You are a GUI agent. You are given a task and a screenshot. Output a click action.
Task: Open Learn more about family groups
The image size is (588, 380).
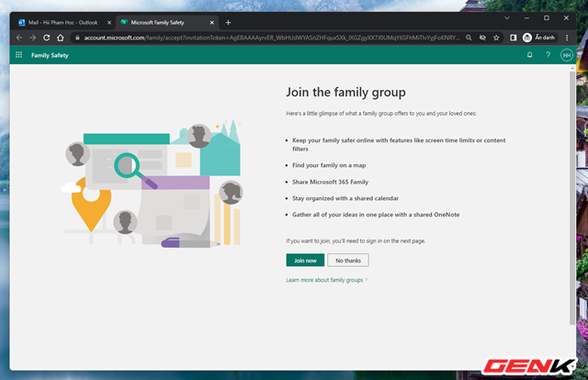[x=327, y=280]
